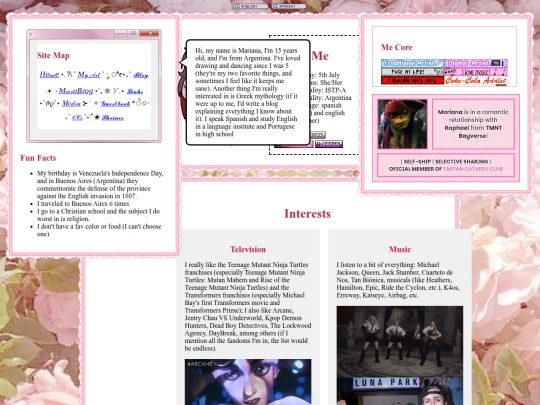Click the '5th July' birthday text
The width and height of the screenshot is (540, 405).
(329, 75)
